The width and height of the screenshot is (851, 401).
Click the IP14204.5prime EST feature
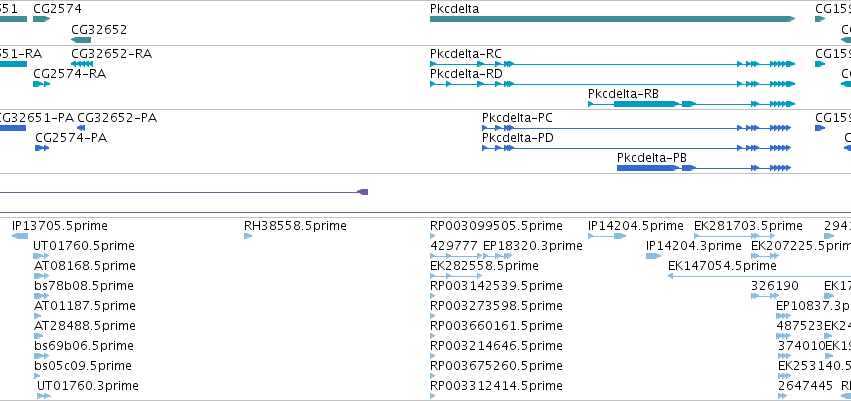point(607,236)
